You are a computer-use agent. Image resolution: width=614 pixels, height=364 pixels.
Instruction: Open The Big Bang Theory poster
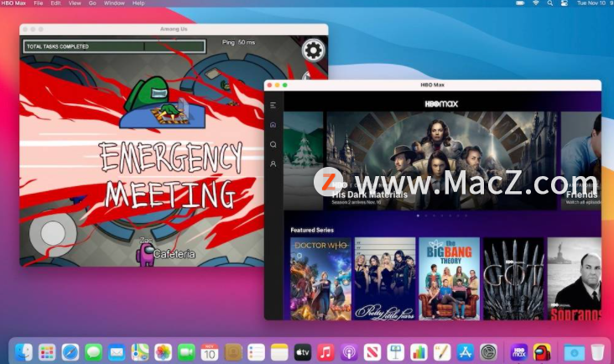(x=449, y=278)
